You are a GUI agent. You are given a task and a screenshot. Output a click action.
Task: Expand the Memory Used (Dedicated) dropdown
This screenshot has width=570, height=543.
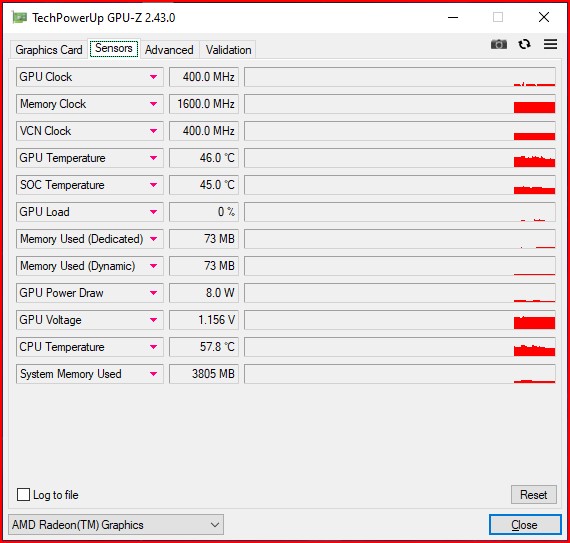coord(153,239)
